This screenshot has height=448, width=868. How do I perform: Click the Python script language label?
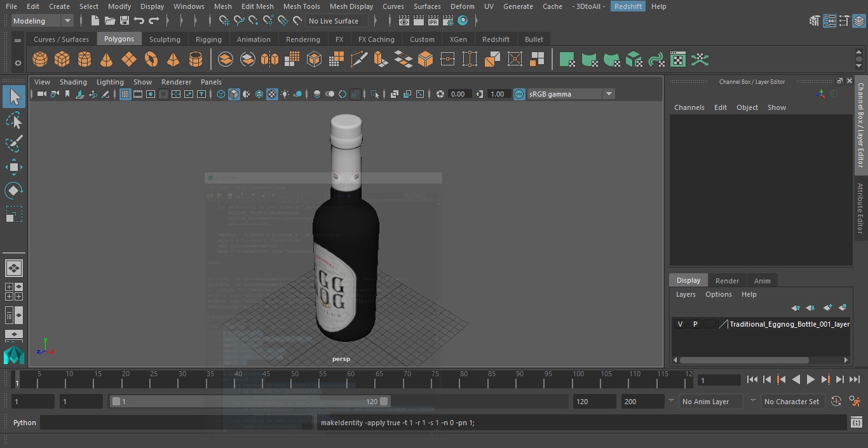click(x=25, y=423)
